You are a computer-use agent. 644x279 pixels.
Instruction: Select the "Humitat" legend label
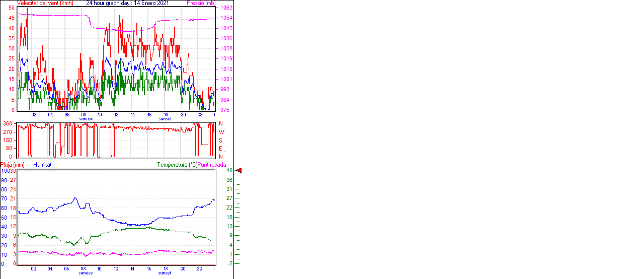42,165
